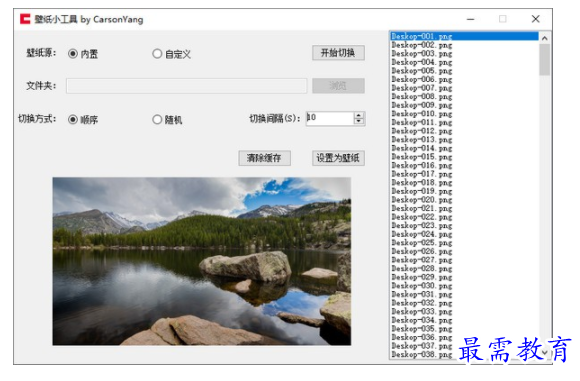580x381 pixels.
Task: Select Desktop-019.png in list
Action: tap(422, 191)
